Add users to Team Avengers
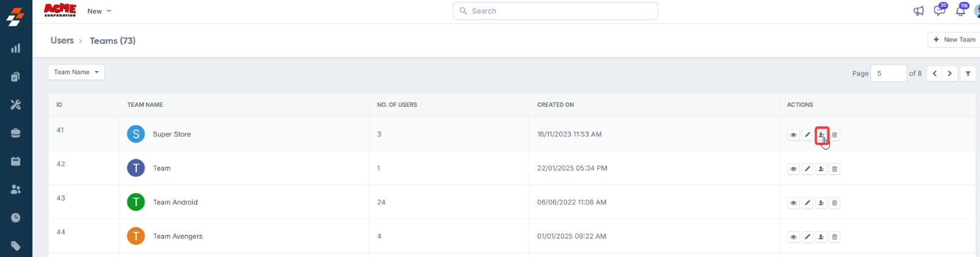 (x=821, y=237)
